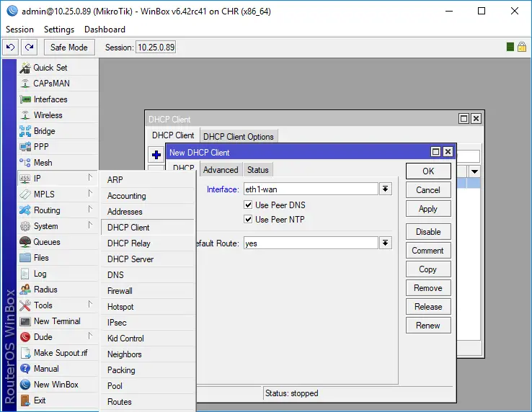Open the Interfaces list
This screenshot has width=532, height=412.
point(58,99)
